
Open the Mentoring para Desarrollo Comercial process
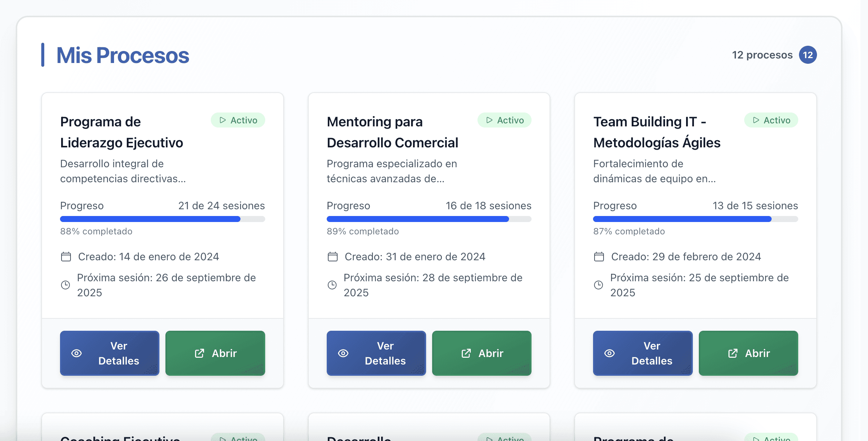pyautogui.click(x=482, y=353)
